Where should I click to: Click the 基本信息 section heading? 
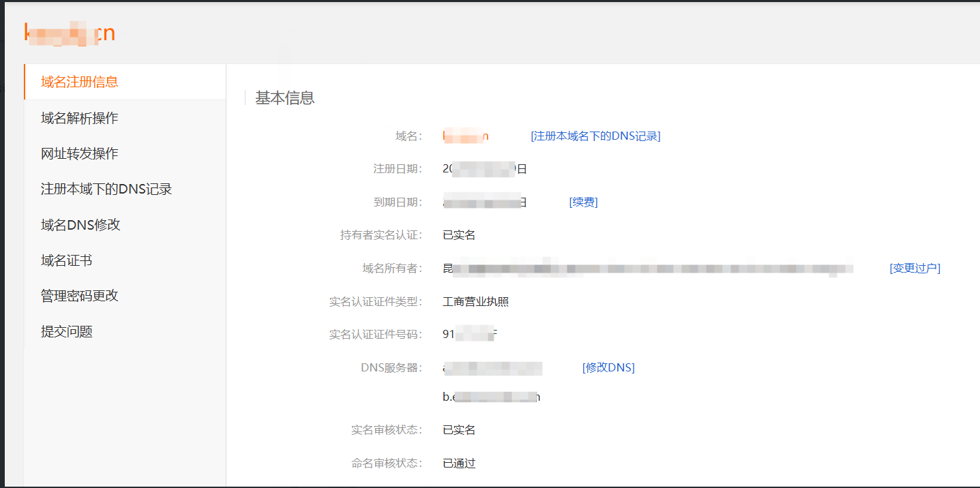[x=285, y=97]
